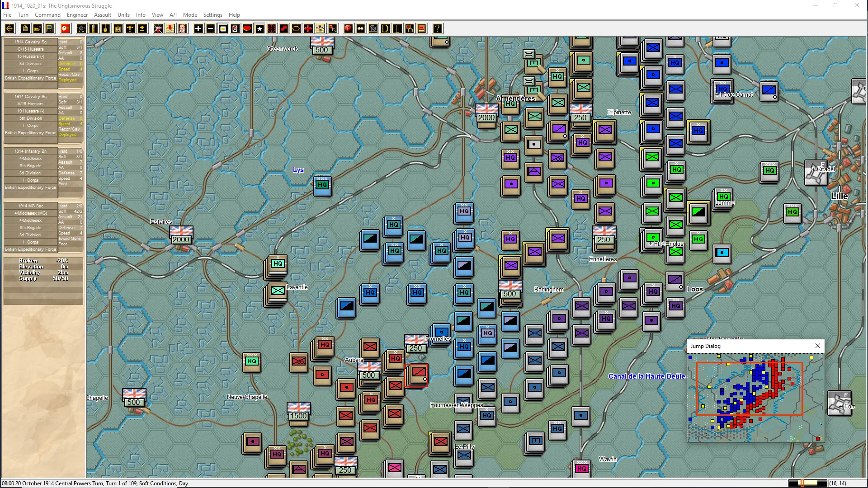Click the explosion assault toolbar icon
The image size is (868, 488).
158,29
